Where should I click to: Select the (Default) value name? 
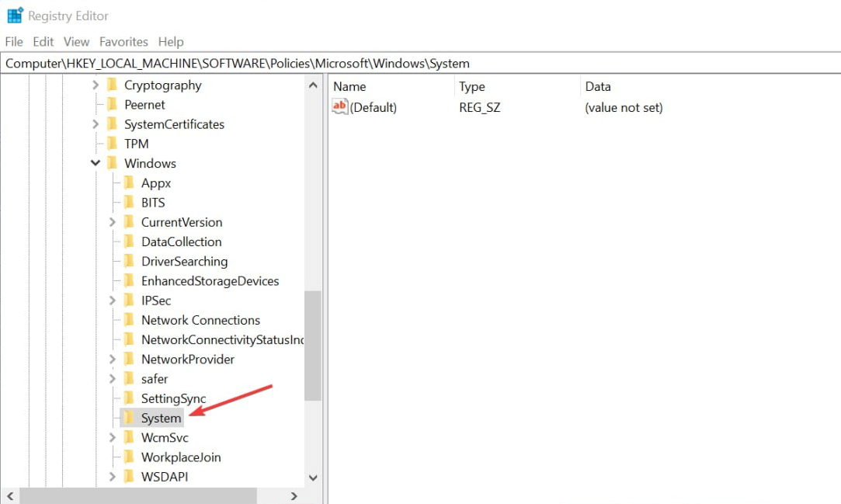374,108
